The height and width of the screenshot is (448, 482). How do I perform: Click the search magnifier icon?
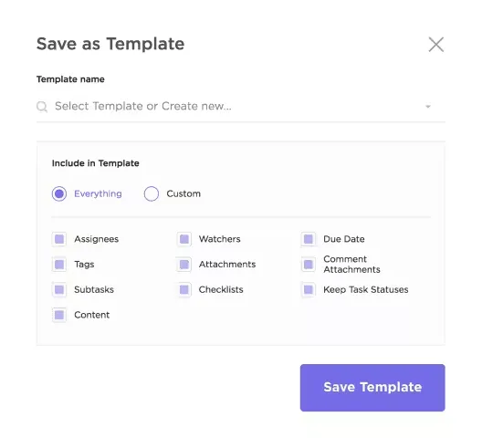point(42,107)
